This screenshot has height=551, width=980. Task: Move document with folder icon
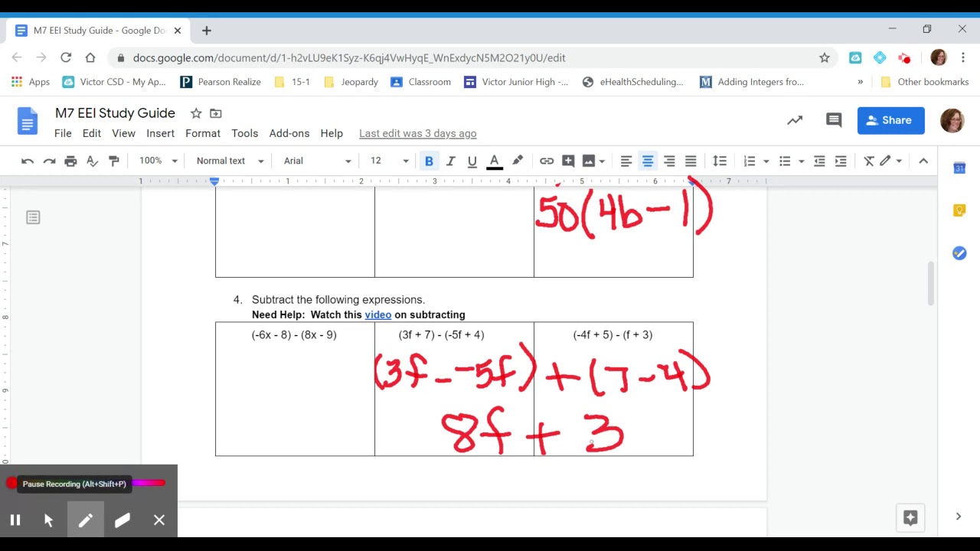tap(216, 113)
